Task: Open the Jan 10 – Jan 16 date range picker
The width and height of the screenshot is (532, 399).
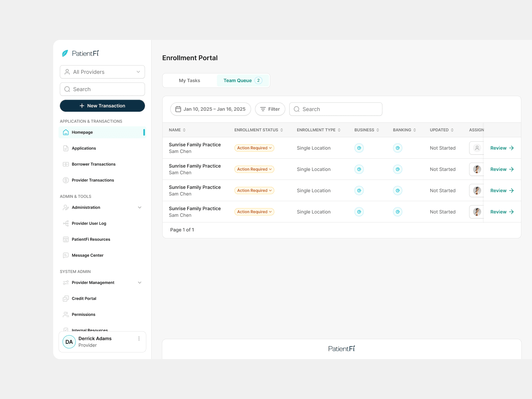Action: click(x=210, y=109)
